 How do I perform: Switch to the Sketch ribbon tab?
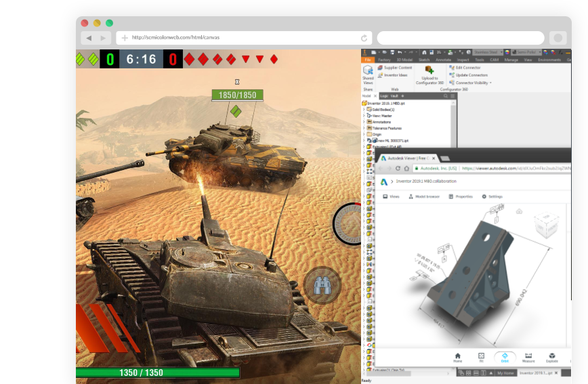coord(424,60)
